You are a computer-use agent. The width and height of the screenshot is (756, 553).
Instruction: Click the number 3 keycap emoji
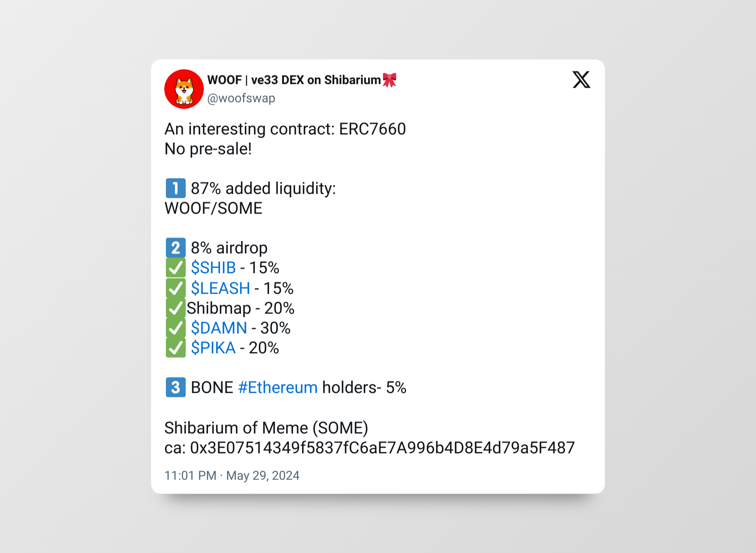pos(175,387)
